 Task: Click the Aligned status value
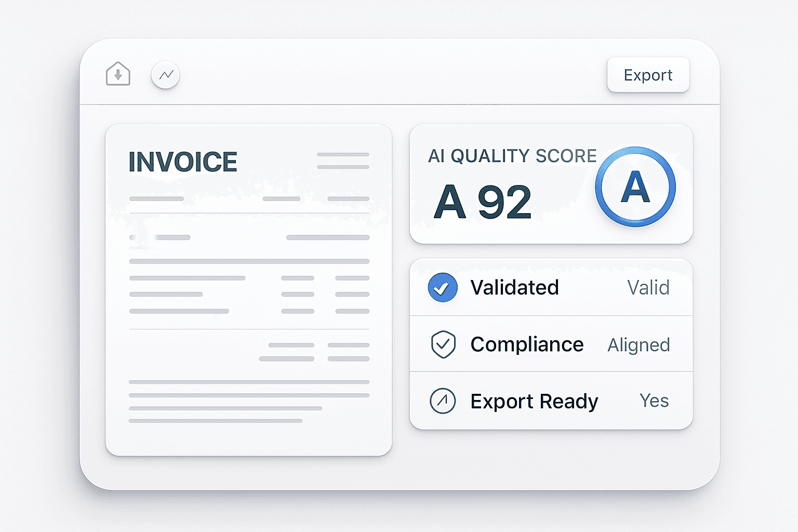coord(639,345)
